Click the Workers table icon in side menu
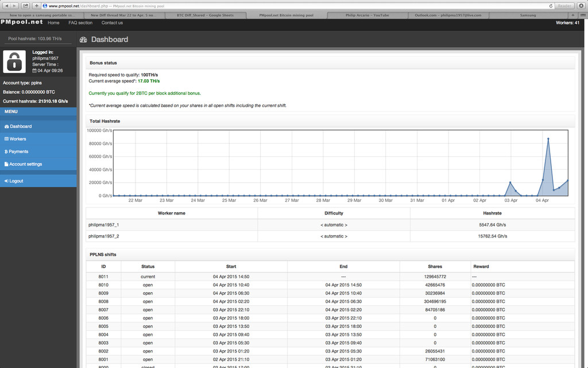588x368 pixels. tap(6, 139)
